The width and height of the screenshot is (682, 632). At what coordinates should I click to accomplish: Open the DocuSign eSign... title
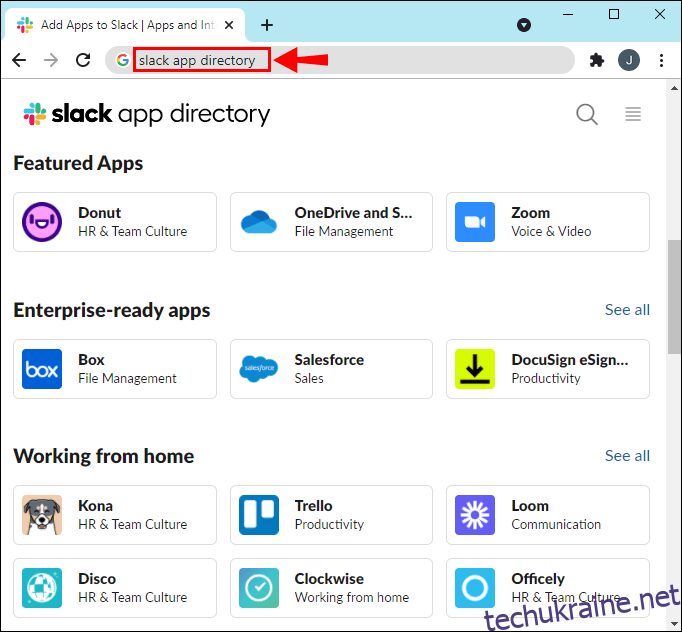[570, 360]
